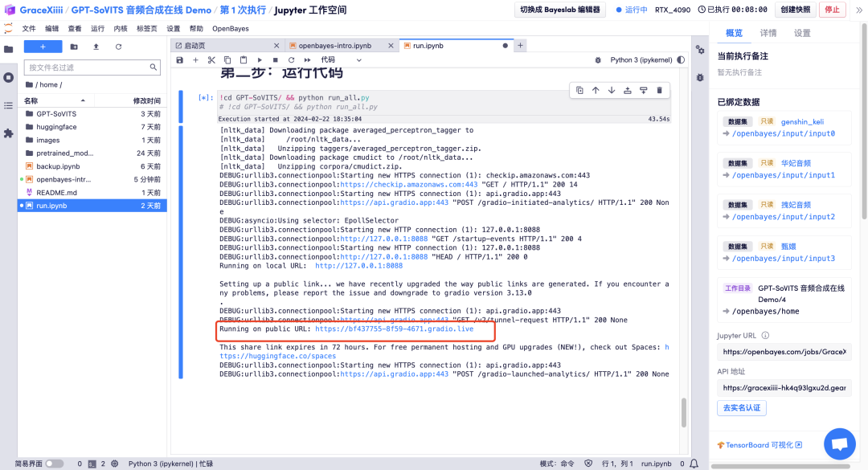This screenshot has height=470, width=868.
Task: Click the red 停止 button
Action: (832, 10)
